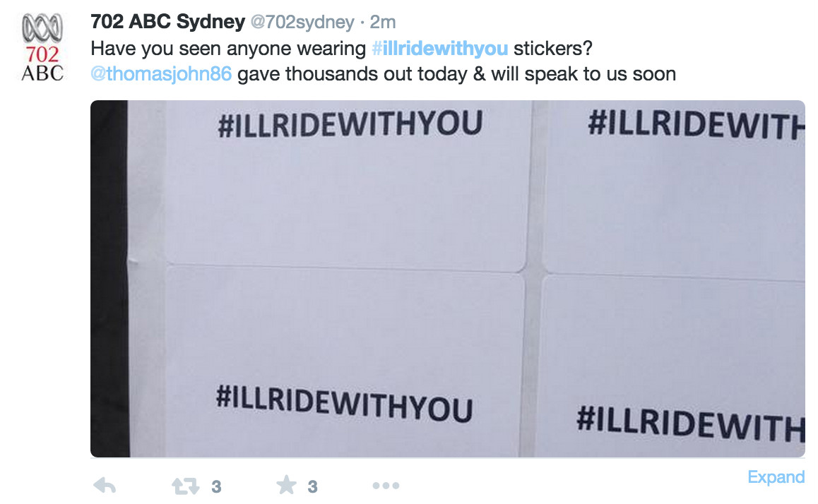Open the sticker photo attachment
This screenshot has height=504, width=818.
click(448, 279)
